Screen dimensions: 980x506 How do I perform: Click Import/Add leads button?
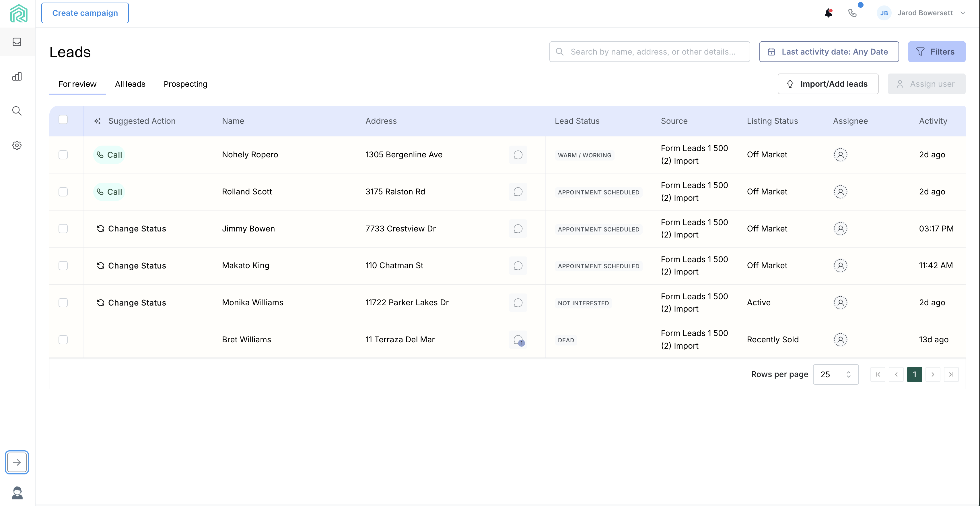(x=828, y=84)
